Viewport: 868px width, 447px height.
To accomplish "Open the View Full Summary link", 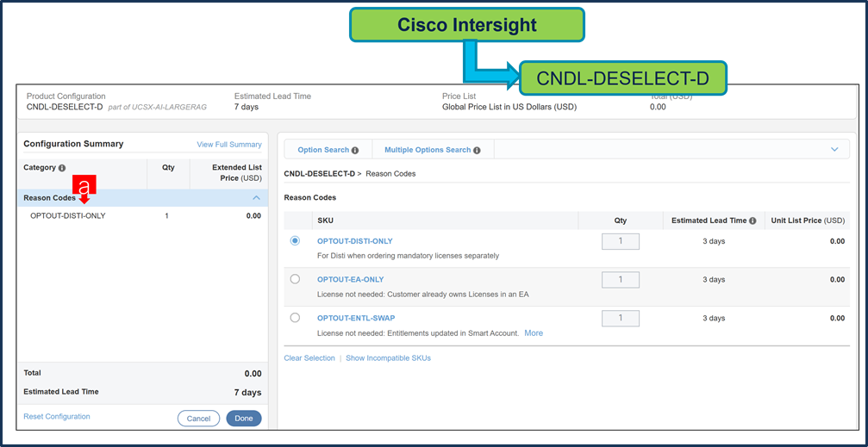I will (x=229, y=145).
